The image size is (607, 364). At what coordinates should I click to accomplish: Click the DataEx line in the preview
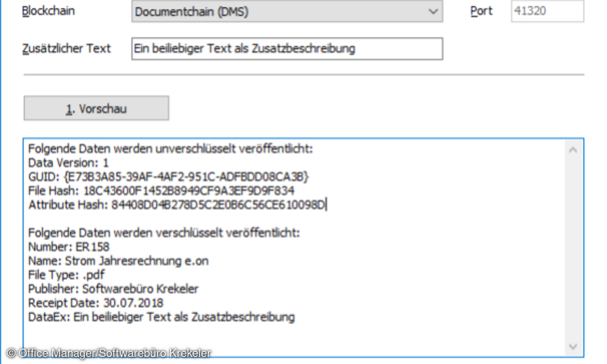[161, 317]
